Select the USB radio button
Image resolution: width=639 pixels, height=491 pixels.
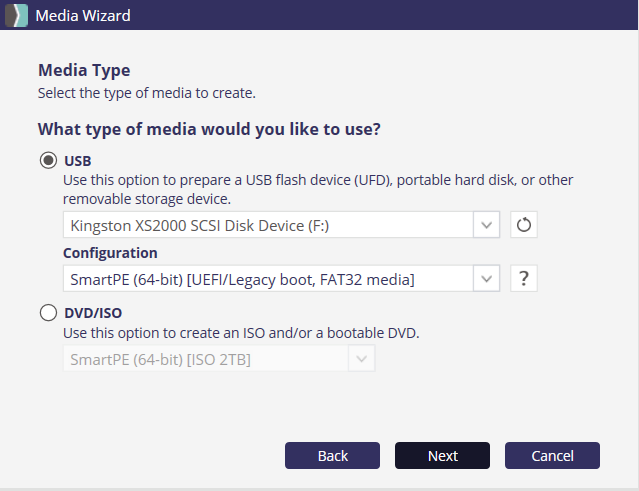click(48, 160)
